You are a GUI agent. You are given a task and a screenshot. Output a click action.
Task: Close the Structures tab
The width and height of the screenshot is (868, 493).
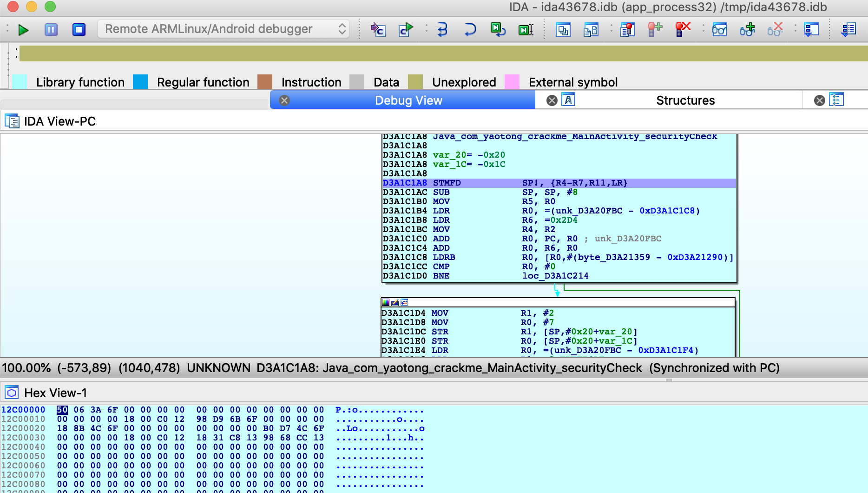552,100
